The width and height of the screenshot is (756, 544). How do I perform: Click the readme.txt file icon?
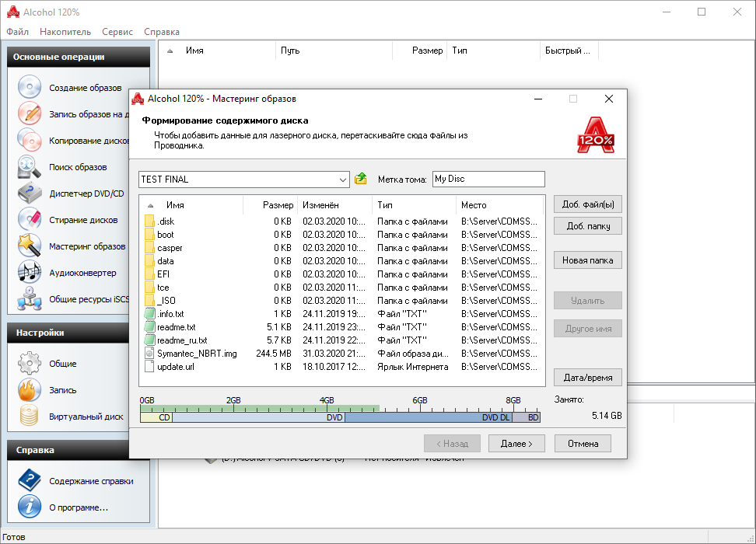click(149, 326)
